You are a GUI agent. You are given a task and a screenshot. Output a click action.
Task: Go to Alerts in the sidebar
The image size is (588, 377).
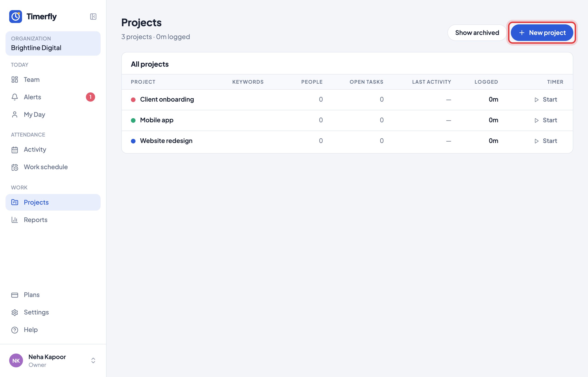pos(53,97)
